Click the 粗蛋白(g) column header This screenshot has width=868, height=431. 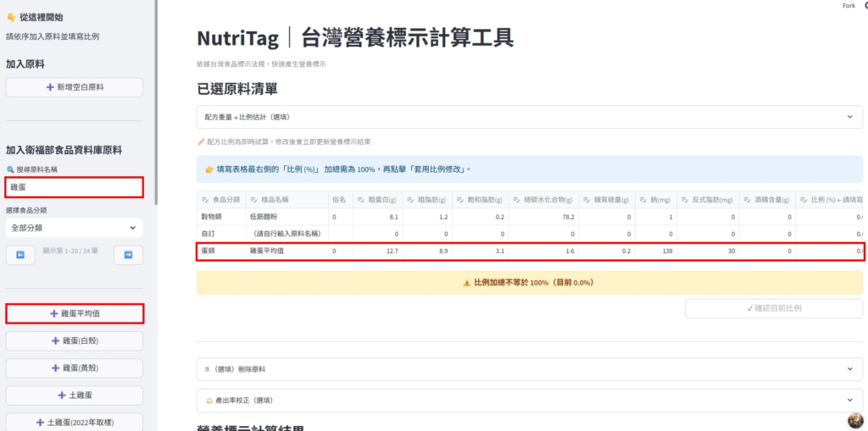pyautogui.click(x=376, y=200)
